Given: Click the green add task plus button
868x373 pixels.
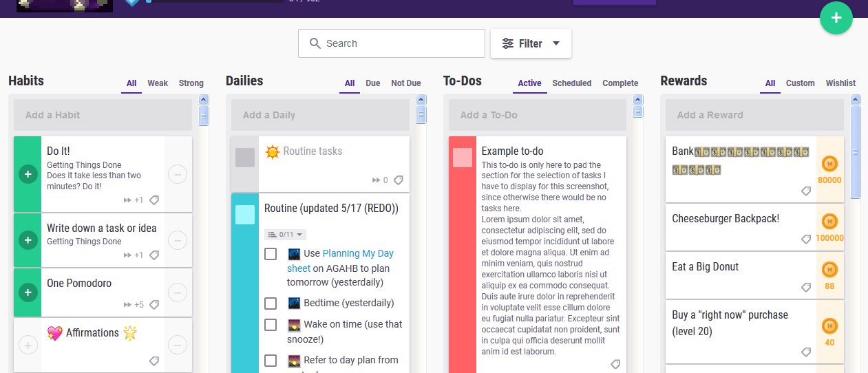Looking at the screenshot, I should (836, 19).
